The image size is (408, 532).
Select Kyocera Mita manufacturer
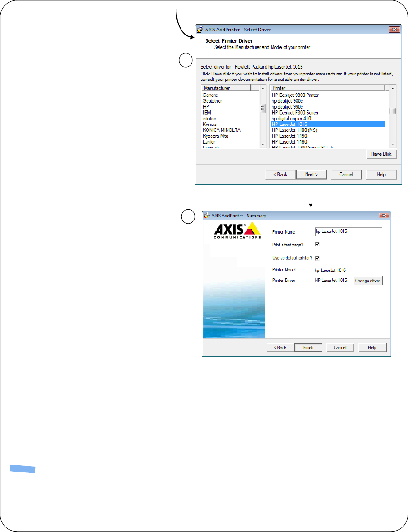tap(215, 136)
